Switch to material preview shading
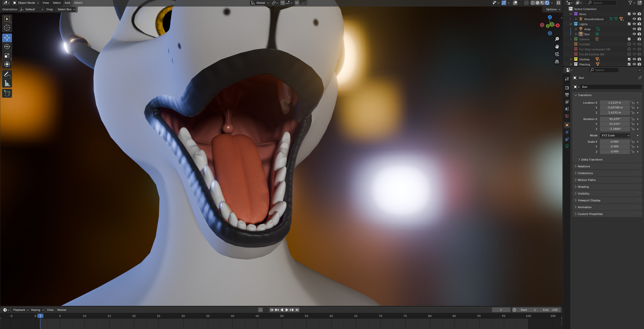The image size is (644, 329). tap(542, 3)
